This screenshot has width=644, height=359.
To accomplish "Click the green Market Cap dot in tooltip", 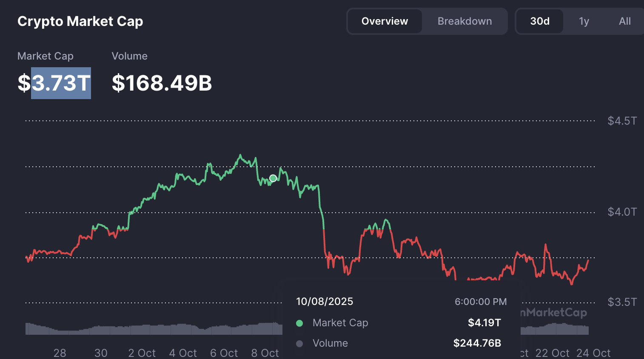I will coord(299,323).
